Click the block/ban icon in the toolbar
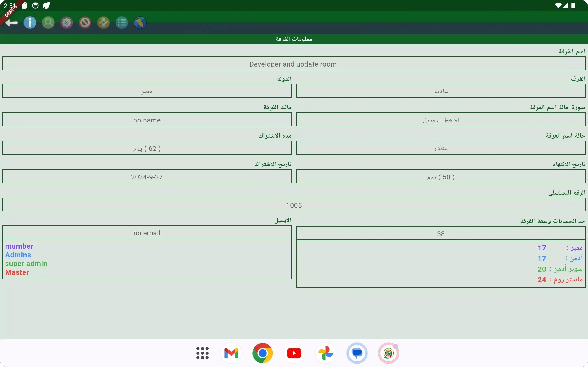The width and height of the screenshot is (588, 367). click(x=85, y=22)
